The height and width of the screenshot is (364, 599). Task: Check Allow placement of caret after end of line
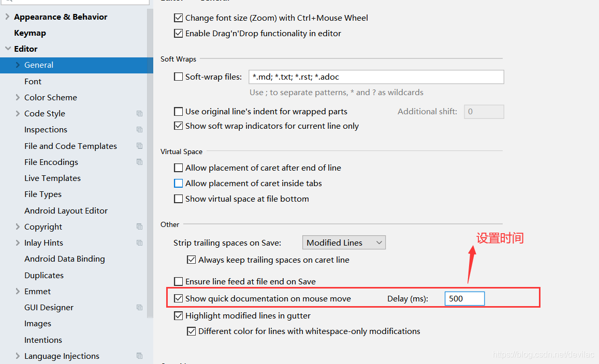pyautogui.click(x=179, y=168)
